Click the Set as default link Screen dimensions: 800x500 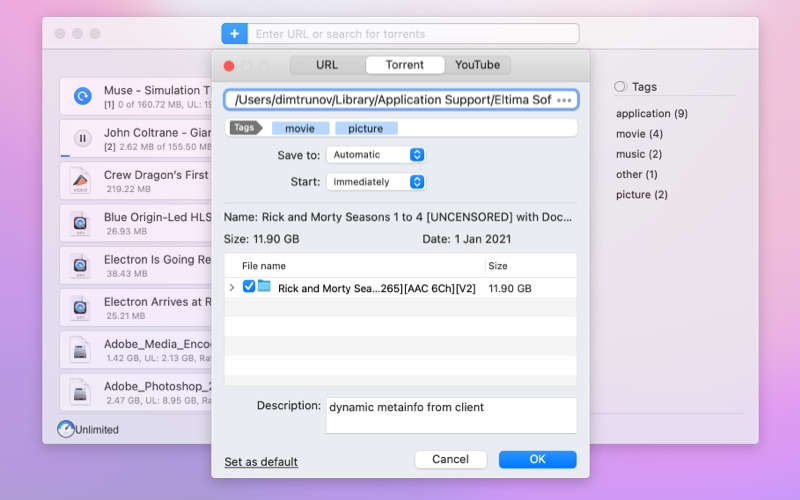pyautogui.click(x=261, y=462)
